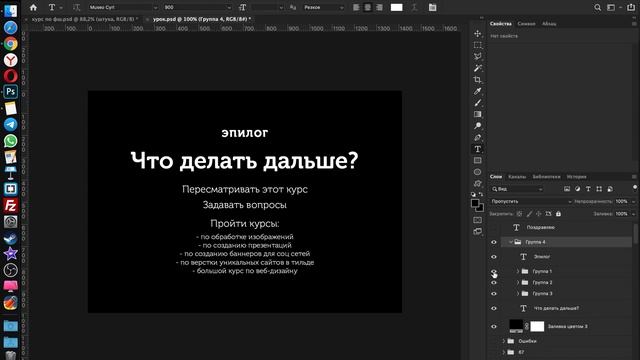Switch to the Библиотеки tab
Viewport: 640px width, 360px height.
click(546, 177)
